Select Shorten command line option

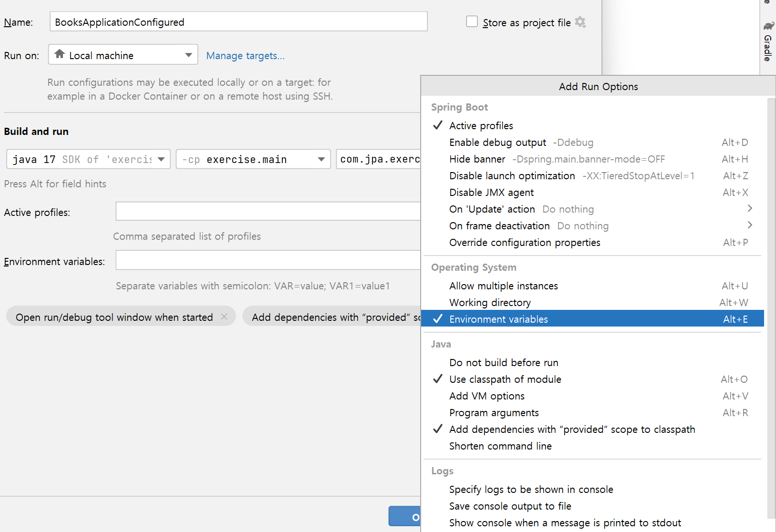click(592, 446)
